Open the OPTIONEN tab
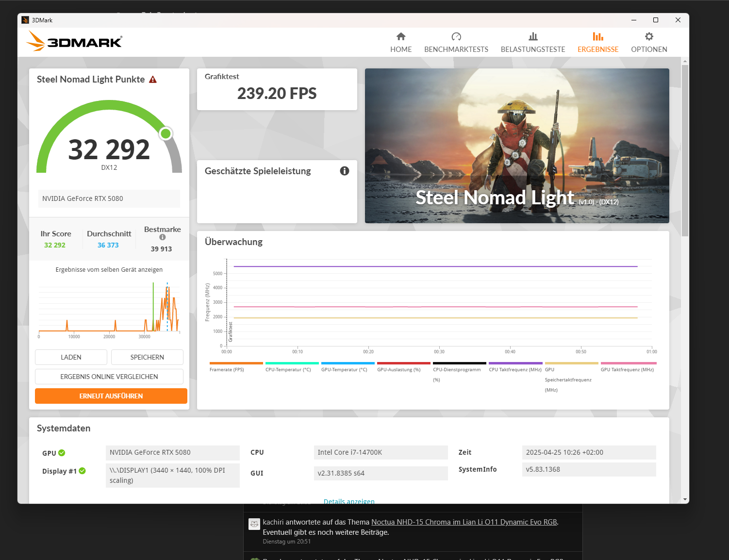This screenshot has width=729, height=560. click(x=649, y=42)
